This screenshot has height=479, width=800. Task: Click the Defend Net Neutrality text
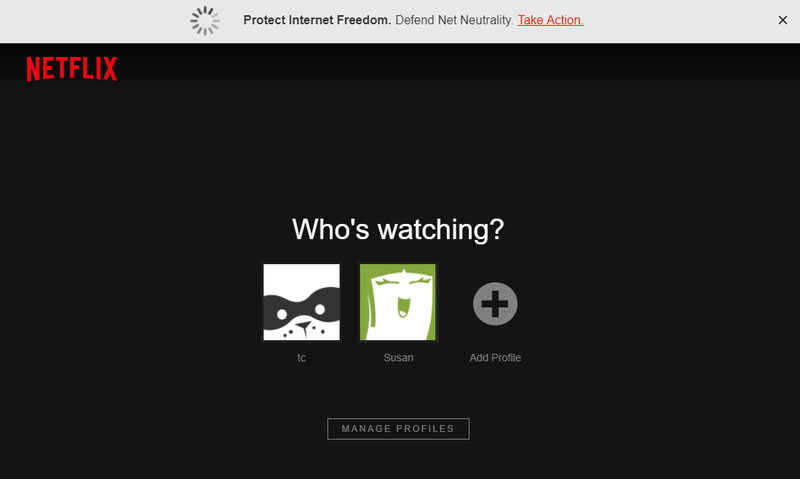[x=454, y=20]
